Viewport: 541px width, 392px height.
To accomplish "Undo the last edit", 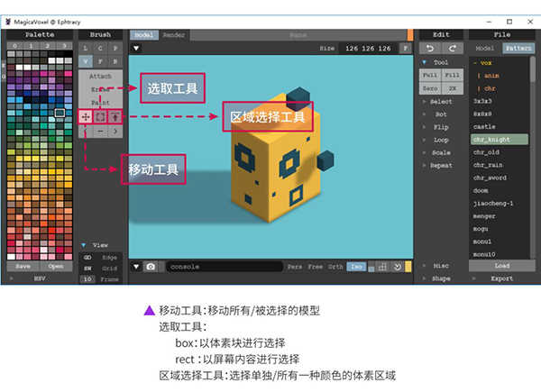I will click(x=430, y=49).
